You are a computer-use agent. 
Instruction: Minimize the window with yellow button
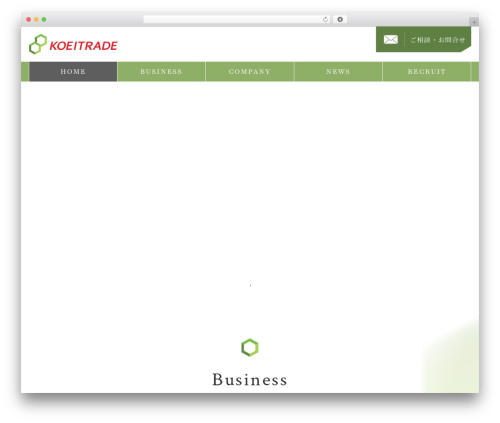click(36, 19)
